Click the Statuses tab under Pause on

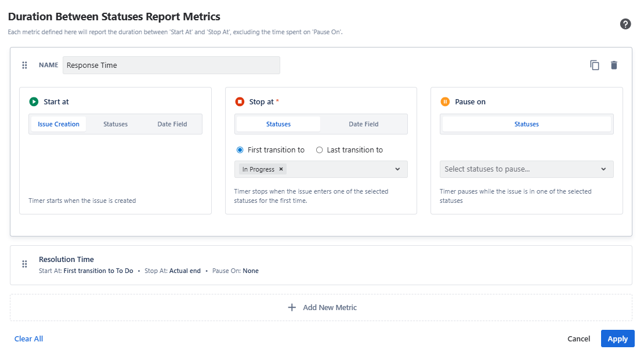click(526, 123)
